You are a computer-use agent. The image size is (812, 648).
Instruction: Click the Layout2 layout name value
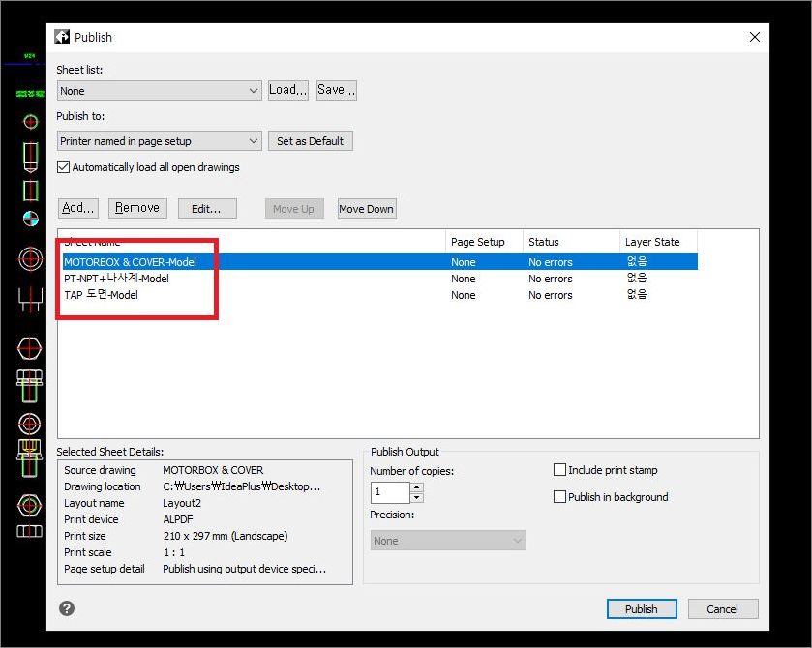pos(182,503)
